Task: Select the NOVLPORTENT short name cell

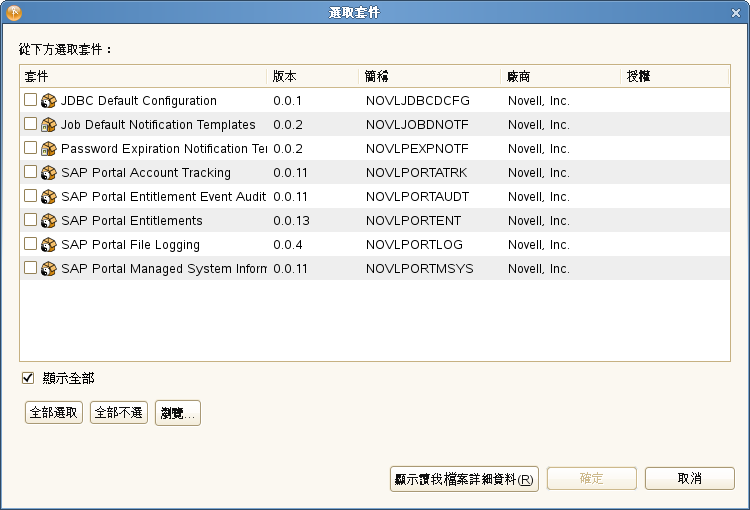Action: (413, 221)
